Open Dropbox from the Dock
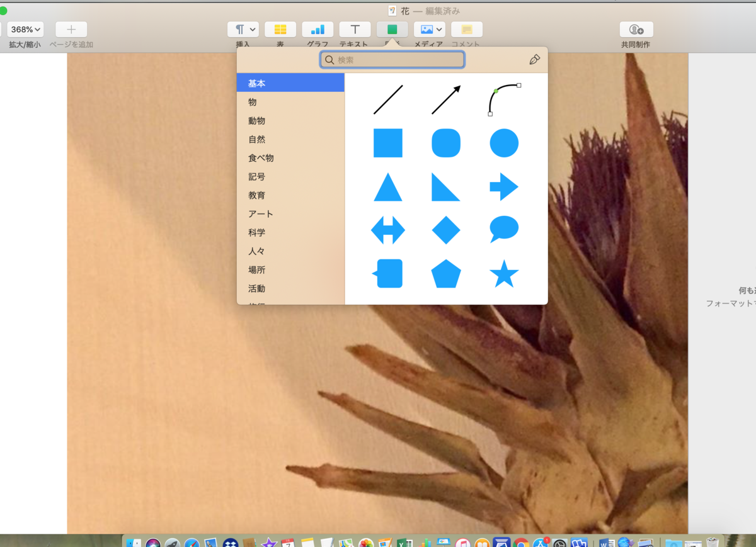Viewport: 756px width, 547px height. pyautogui.click(x=231, y=543)
